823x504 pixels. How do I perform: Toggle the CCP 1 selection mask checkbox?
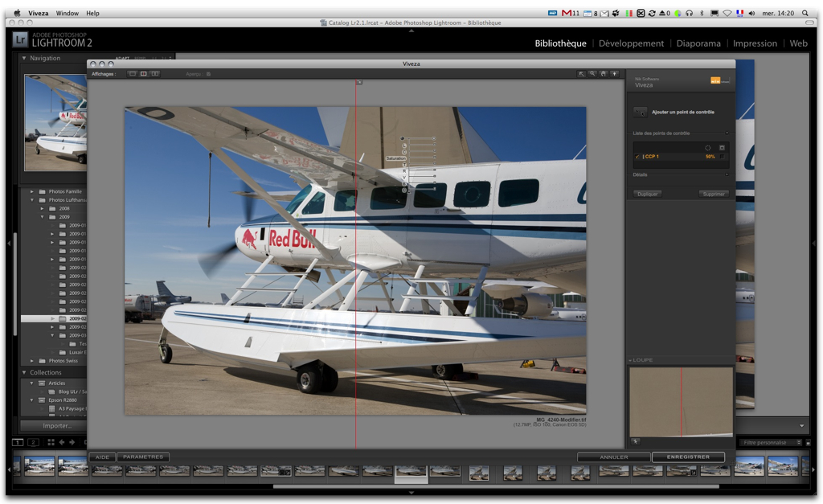[x=723, y=157]
